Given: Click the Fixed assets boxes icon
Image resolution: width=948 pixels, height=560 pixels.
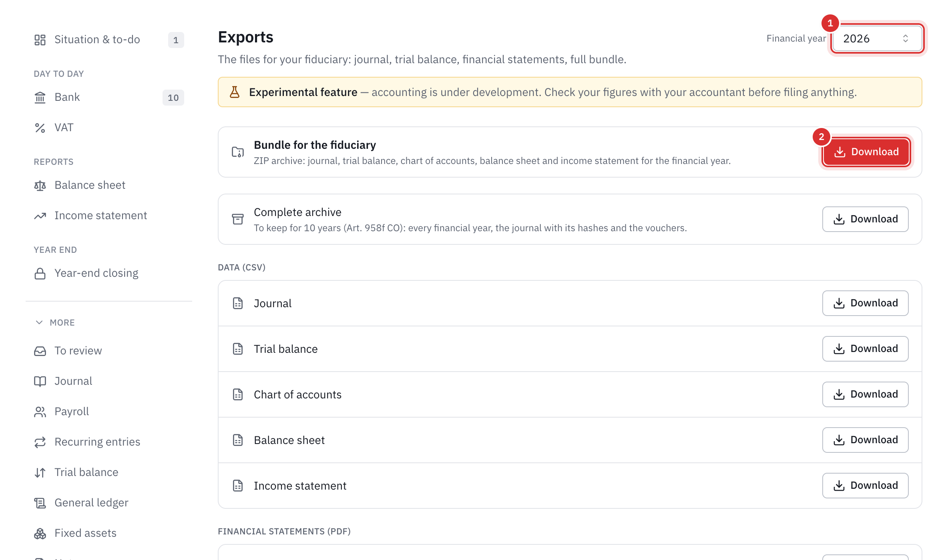Looking at the screenshot, I should coord(40,533).
